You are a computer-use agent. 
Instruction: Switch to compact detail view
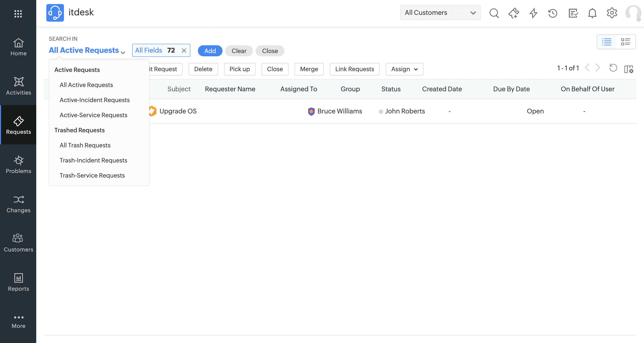coord(626,42)
